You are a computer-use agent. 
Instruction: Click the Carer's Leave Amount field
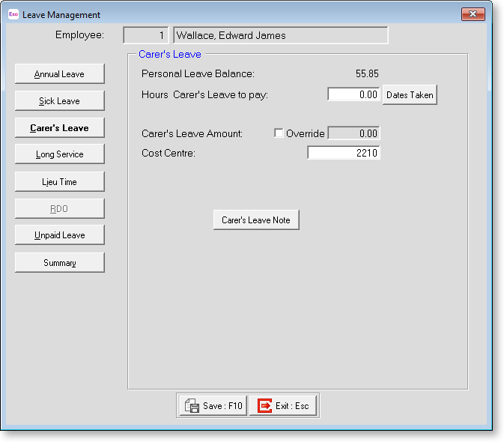[353, 133]
